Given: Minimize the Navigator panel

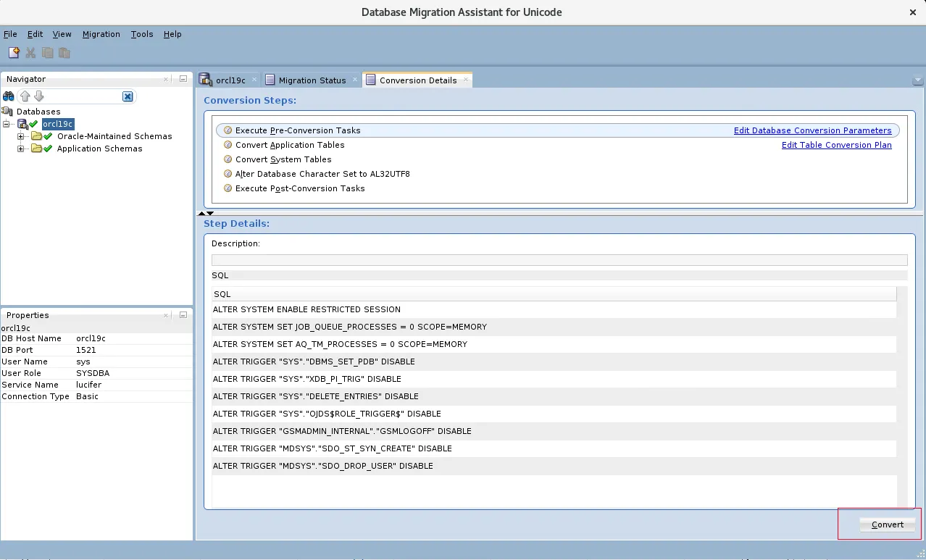Looking at the screenshot, I should [x=183, y=79].
